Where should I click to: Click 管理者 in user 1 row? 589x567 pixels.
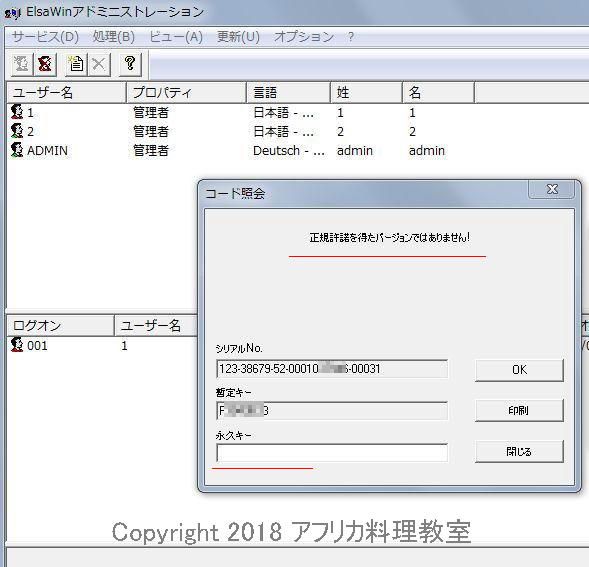click(151, 113)
